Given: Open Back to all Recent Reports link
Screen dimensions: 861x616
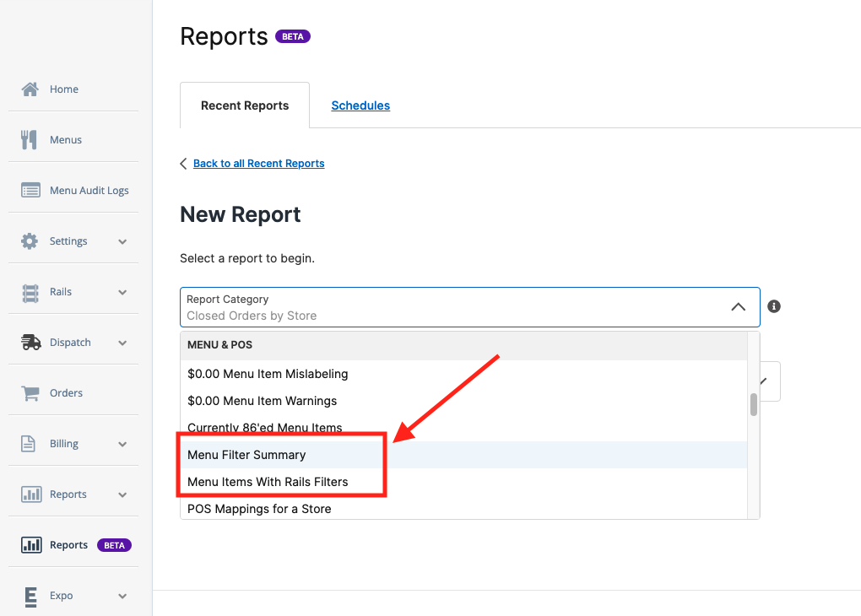Looking at the screenshot, I should (258, 164).
